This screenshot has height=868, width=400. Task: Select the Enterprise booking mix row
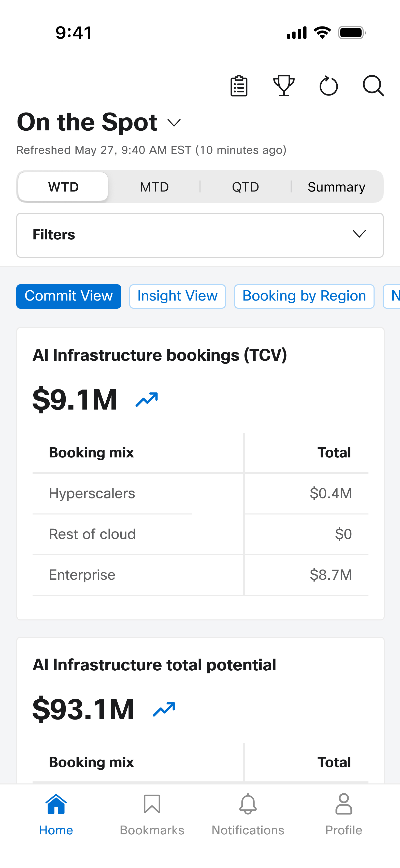coord(200,575)
